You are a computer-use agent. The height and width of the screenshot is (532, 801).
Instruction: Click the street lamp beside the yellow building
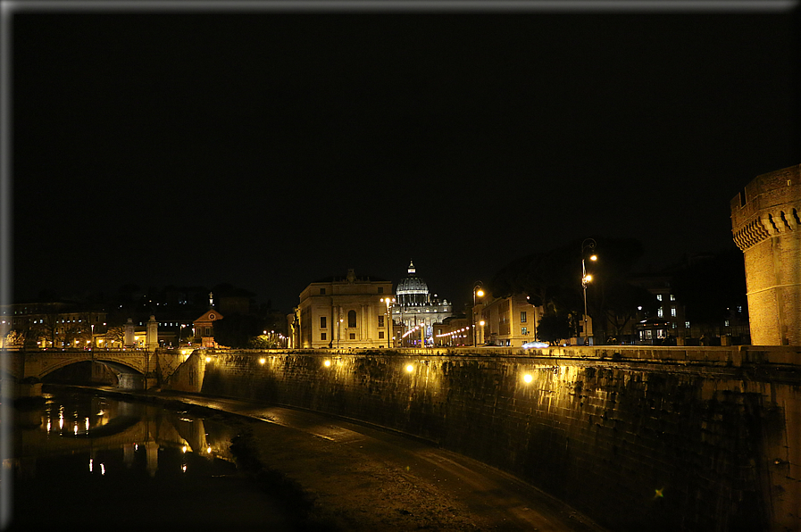(x=477, y=312)
